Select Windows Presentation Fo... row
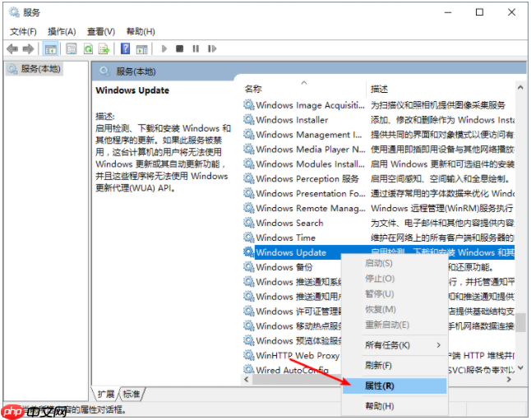 click(379, 193)
